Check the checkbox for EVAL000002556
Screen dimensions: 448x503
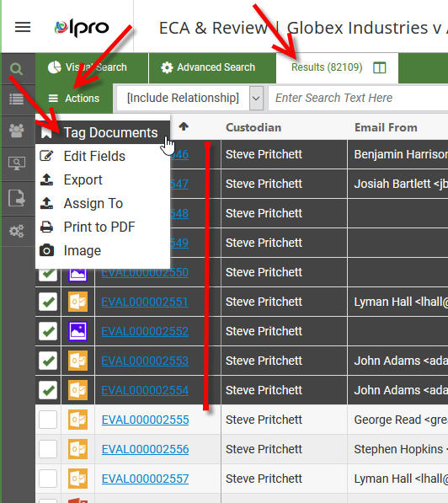(48, 449)
